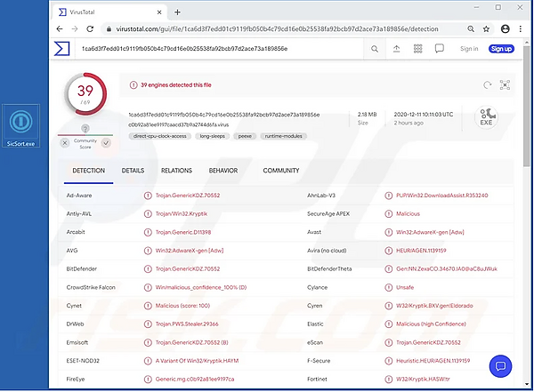The width and height of the screenshot is (534, 392).
Task: Bookmark this page with the star icon
Action: coord(486,29)
